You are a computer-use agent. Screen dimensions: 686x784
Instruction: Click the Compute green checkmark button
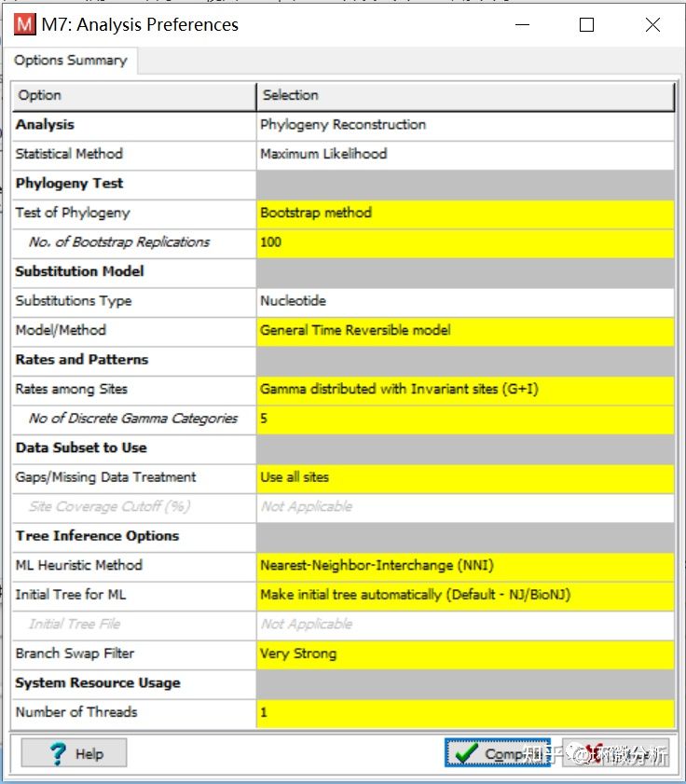coord(498,752)
